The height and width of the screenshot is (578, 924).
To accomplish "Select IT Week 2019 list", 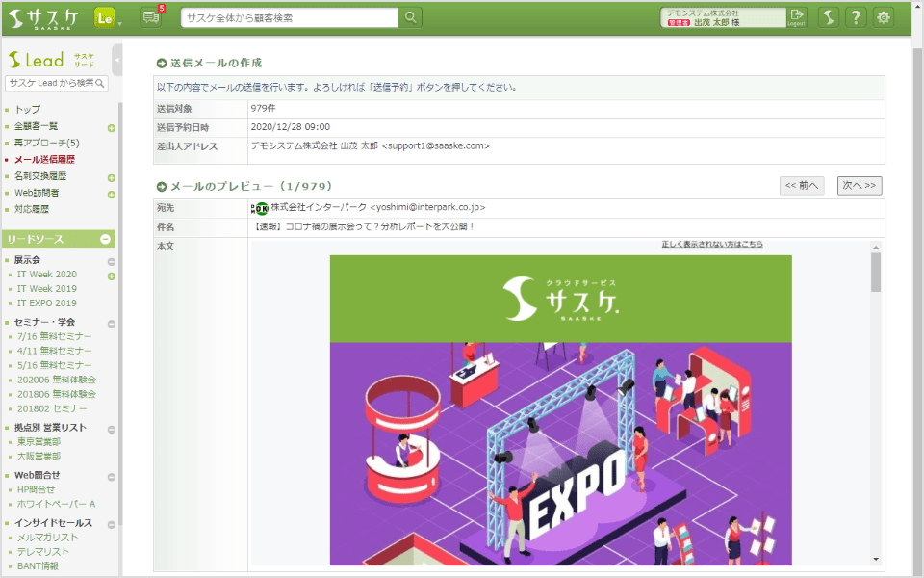I will [46, 288].
